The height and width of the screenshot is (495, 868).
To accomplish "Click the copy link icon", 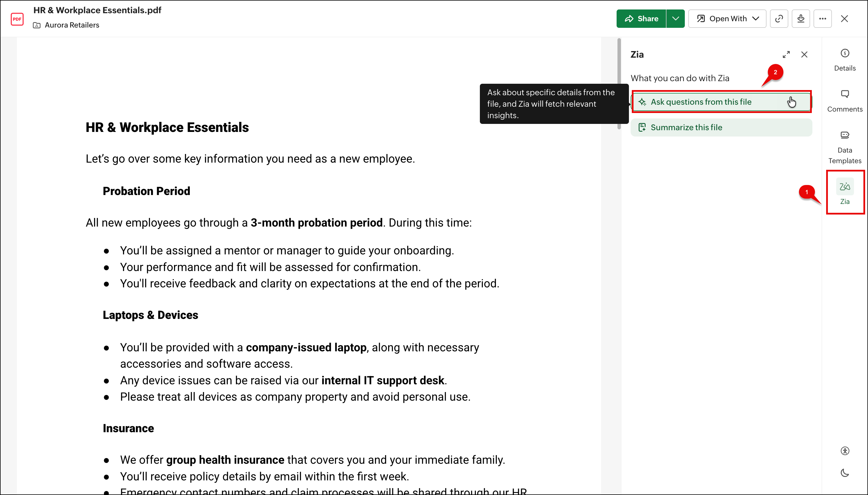I will tap(779, 19).
